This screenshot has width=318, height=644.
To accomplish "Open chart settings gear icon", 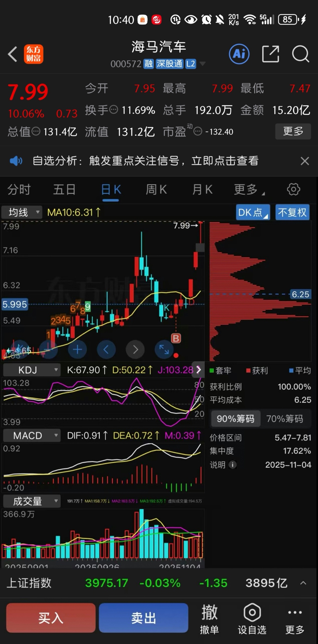I will (x=293, y=190).
